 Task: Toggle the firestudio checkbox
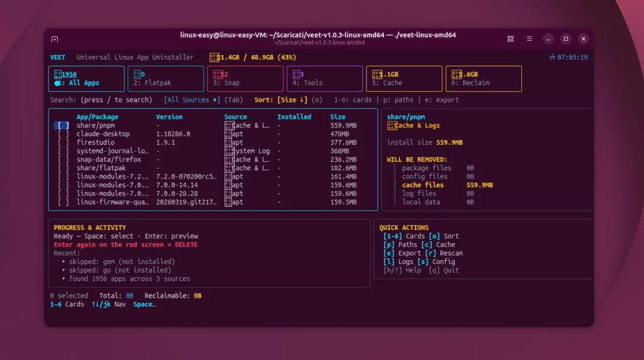[63, 143]
